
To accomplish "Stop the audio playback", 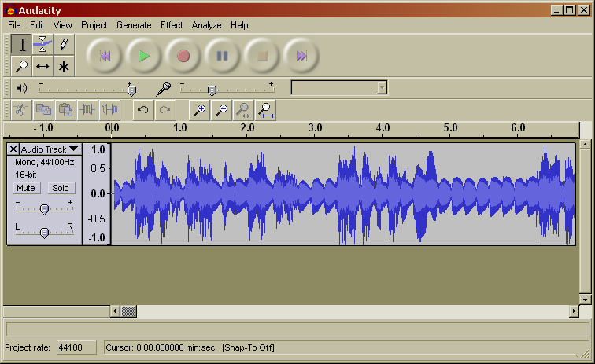I will click(x=262, y=56).
